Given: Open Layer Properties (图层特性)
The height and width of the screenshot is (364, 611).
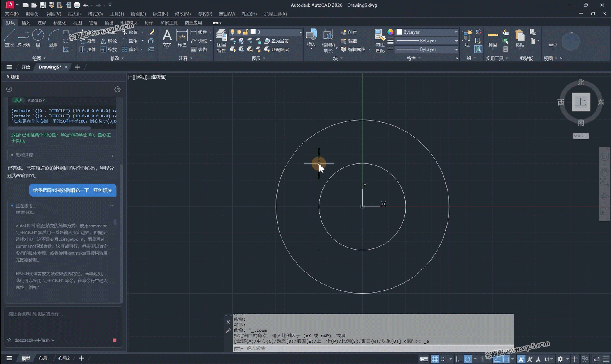Looking at the screenshot, I should [x=221, y=41].
